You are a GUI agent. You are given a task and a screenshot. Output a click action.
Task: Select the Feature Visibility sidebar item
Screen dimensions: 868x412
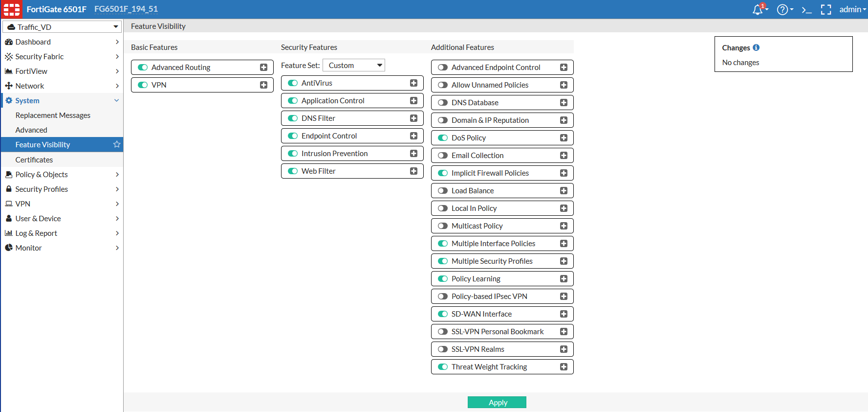tap(62, 144)
